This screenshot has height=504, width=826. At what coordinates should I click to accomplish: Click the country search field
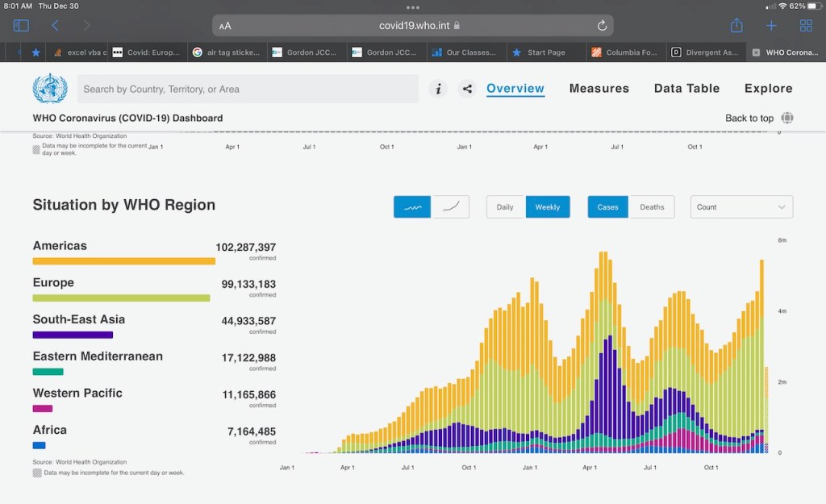248,89
